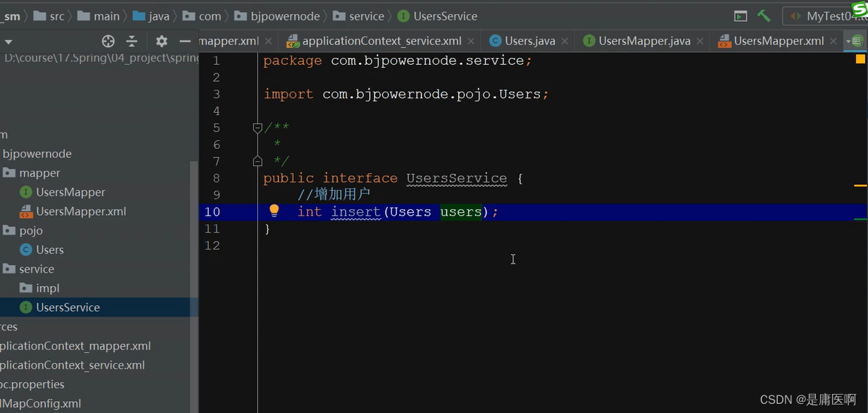This screenshot has height=413, width=868.
Task: Close the partially visible mapper.xml tab
Action: (269, 42)
